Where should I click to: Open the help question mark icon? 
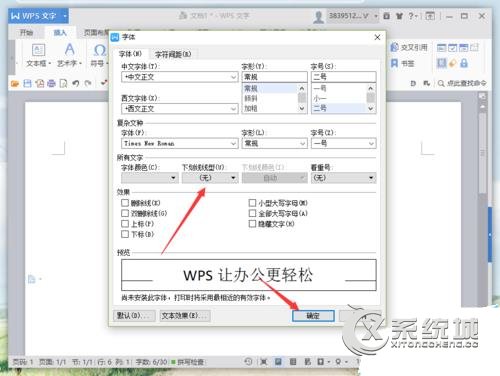pos(412,16)
